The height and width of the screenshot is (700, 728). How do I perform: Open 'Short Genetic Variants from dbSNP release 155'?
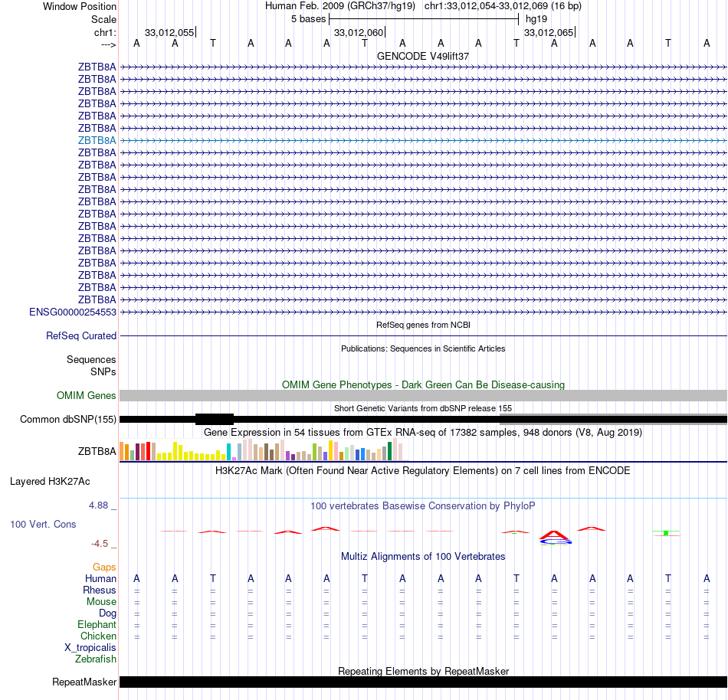point(423,408)
